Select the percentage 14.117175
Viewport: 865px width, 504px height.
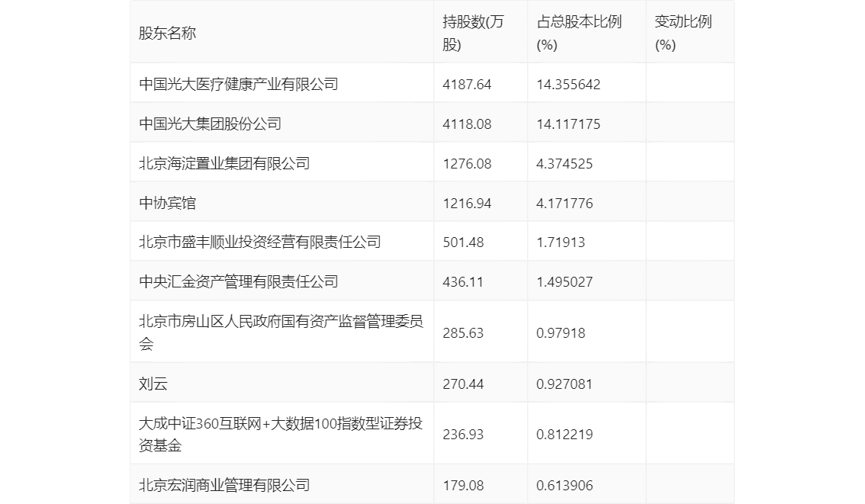tap(568, 124)
